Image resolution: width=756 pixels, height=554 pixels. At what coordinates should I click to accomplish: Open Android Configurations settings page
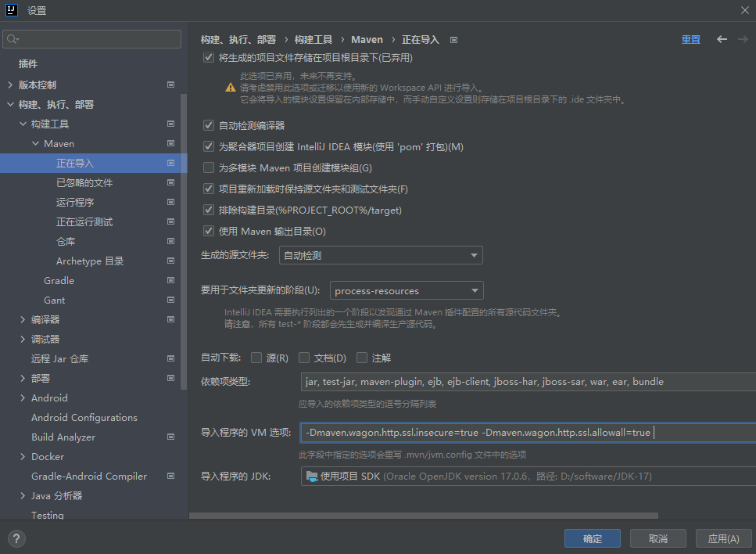tap(84, 417)
